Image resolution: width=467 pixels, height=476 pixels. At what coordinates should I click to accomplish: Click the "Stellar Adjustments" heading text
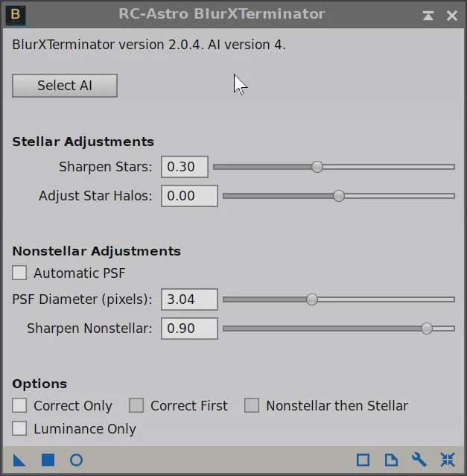pyautogui.click(x=83, y=142)
